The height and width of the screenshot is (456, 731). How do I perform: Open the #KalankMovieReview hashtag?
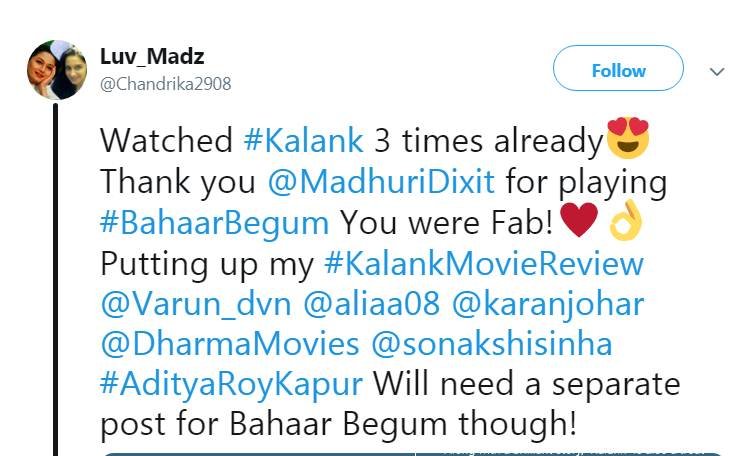click(x=484, y=264)
